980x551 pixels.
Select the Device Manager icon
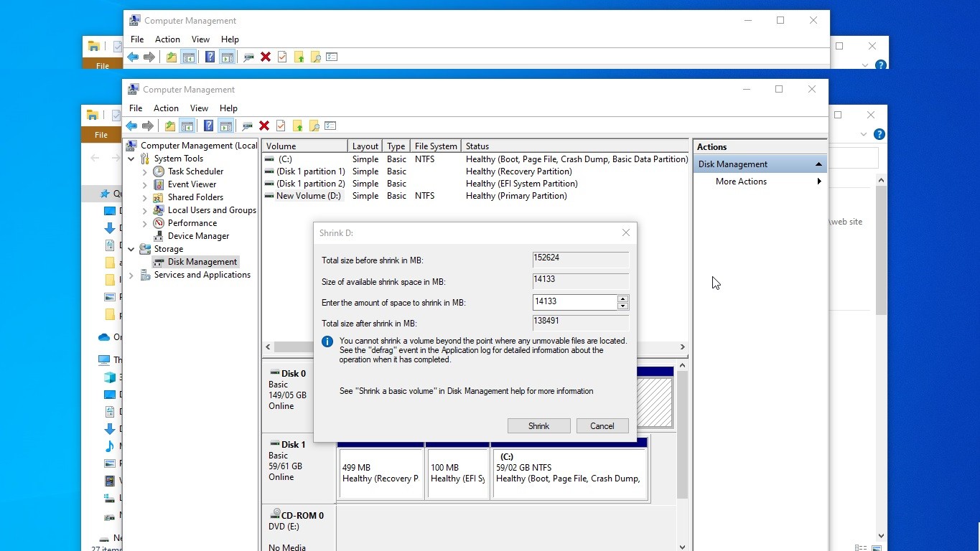coord(159,236)
